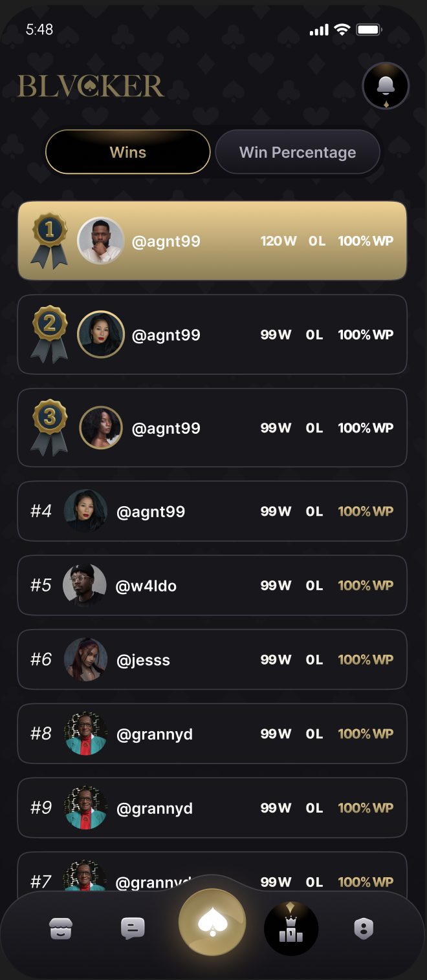View second place player's profile picture

[x=100, y=334]
